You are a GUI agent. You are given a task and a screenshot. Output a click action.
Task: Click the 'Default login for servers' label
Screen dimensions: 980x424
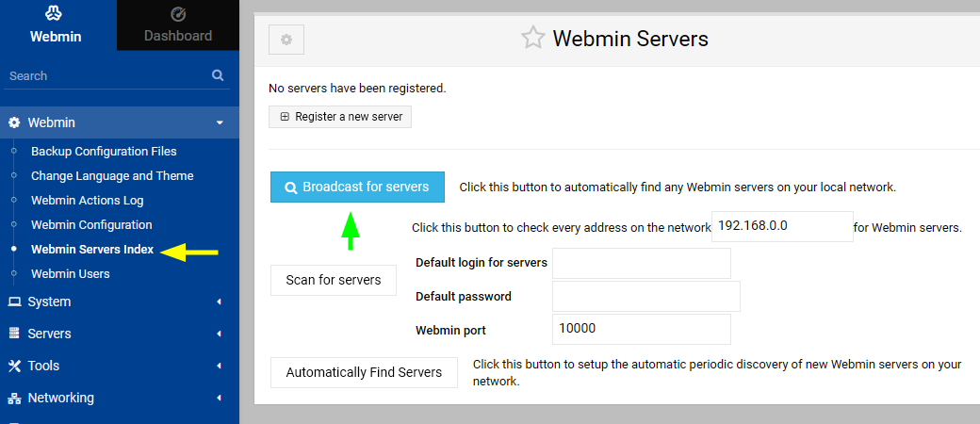pyautogui.click(x=482, y=263)
